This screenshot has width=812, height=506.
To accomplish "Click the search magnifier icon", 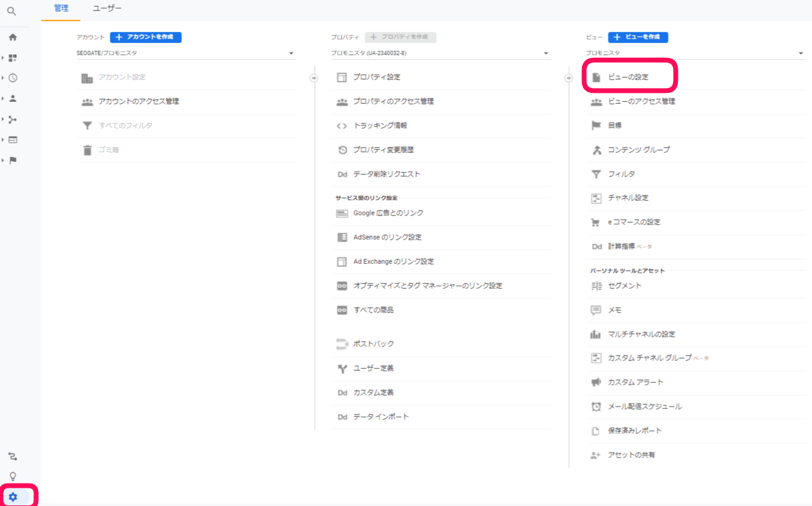I will 12,12.
